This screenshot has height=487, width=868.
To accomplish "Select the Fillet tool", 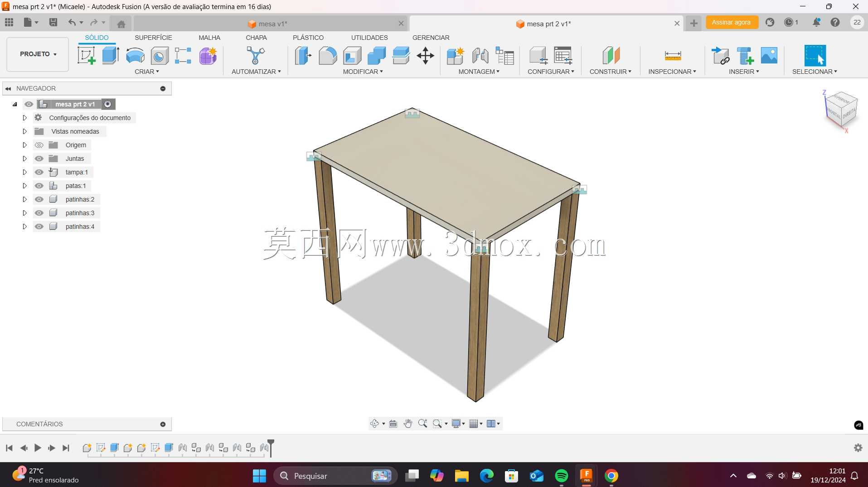I will 328,56.
